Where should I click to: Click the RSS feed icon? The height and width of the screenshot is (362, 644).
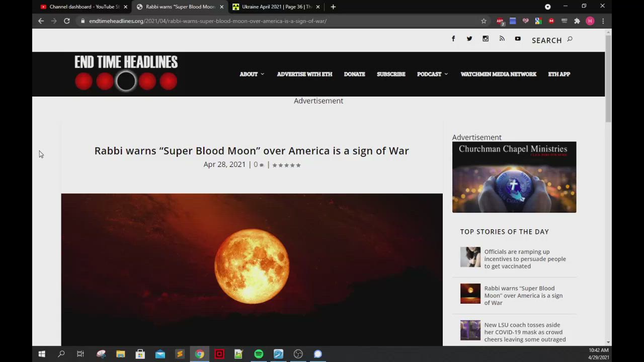tap(502, 39)
